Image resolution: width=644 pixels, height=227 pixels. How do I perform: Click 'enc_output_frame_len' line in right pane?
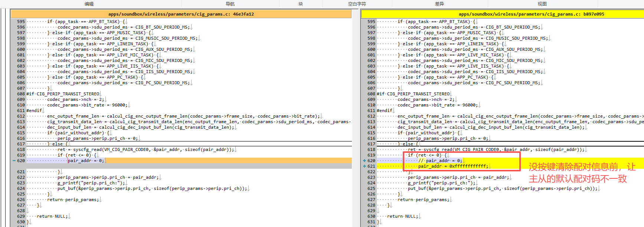(x=521, y=116)
